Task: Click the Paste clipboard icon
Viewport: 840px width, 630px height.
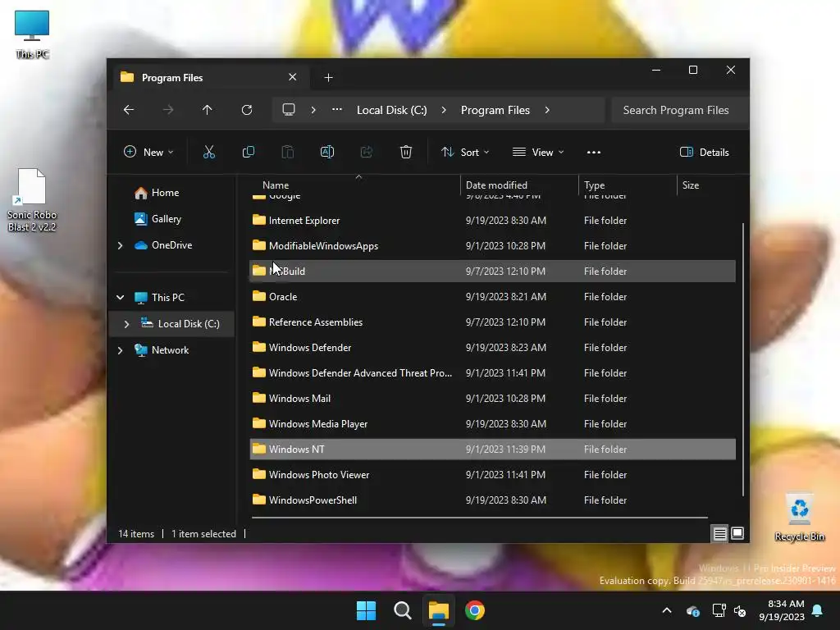Action: tap(288, 152)
